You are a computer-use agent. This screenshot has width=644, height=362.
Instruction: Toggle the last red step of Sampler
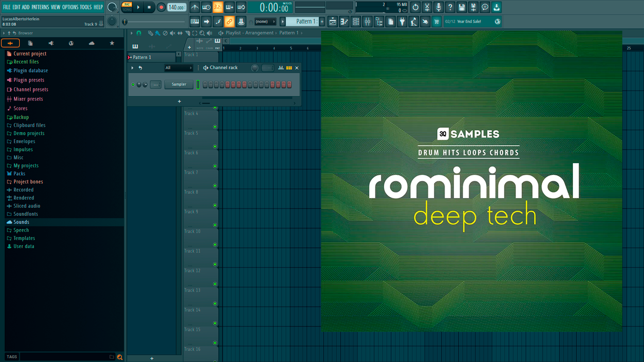[x=289, y=85]
